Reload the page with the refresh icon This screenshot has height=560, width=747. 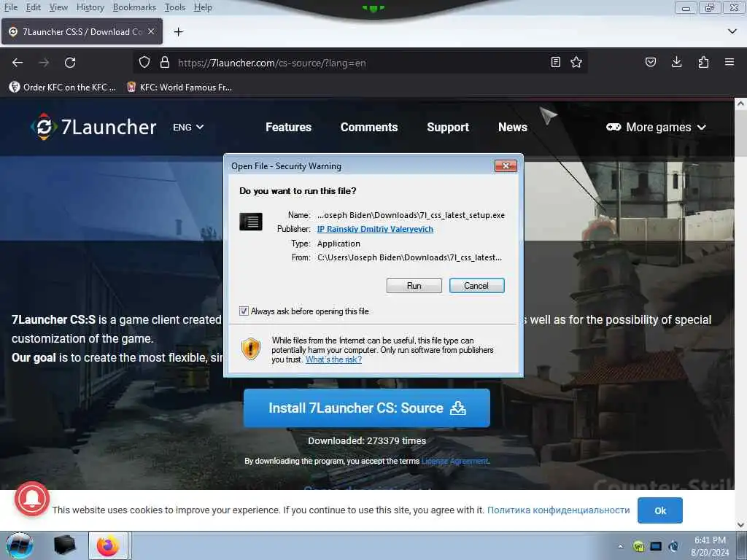pos(70,63)
